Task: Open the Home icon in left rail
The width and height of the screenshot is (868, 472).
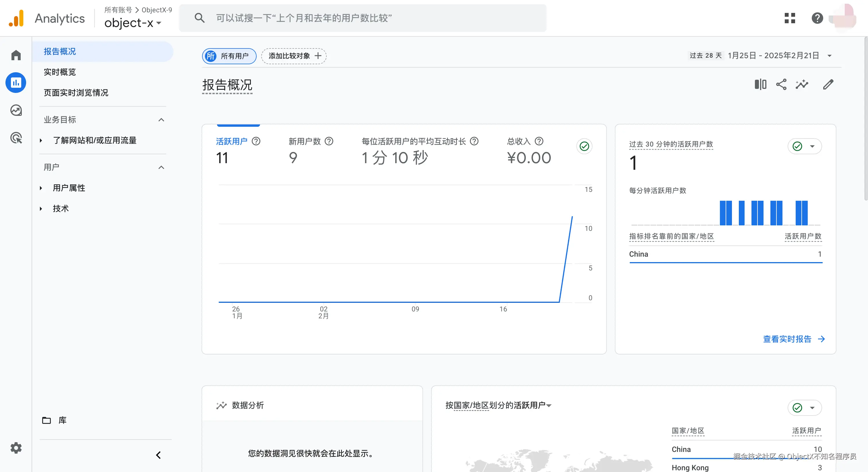Action: click(16, 55)
